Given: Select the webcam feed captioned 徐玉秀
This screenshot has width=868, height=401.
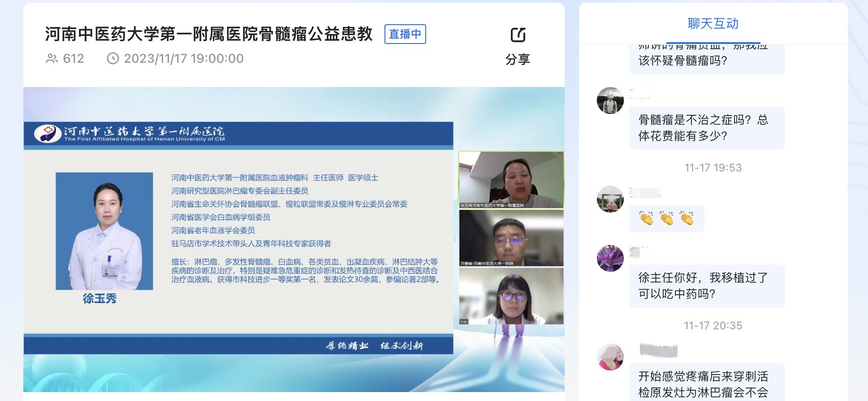Looking at the screenshot, I should (511, 180).
